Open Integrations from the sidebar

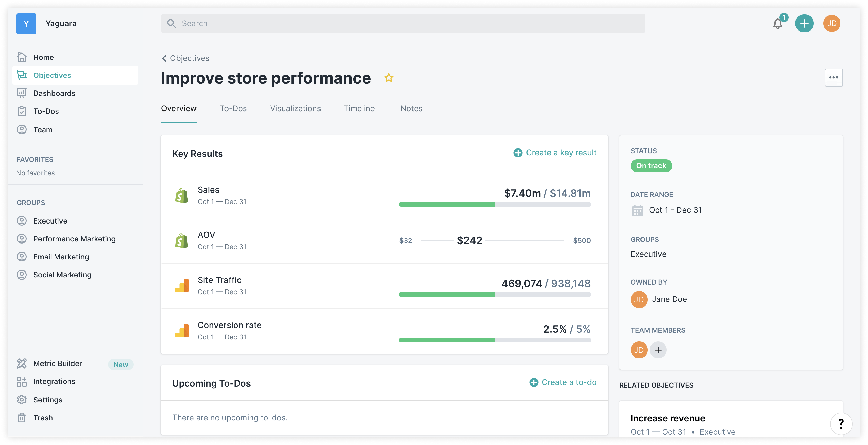(x=54, y=381)
